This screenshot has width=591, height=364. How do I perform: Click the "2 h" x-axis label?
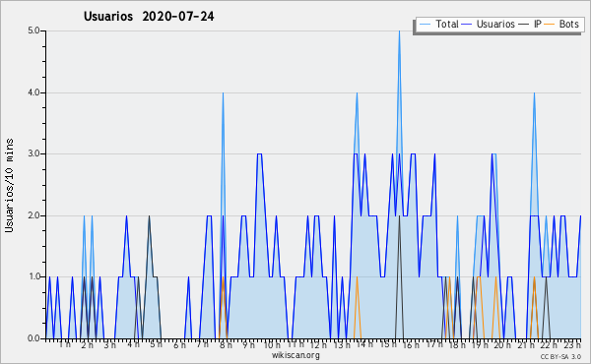click(x=87, y=345)
